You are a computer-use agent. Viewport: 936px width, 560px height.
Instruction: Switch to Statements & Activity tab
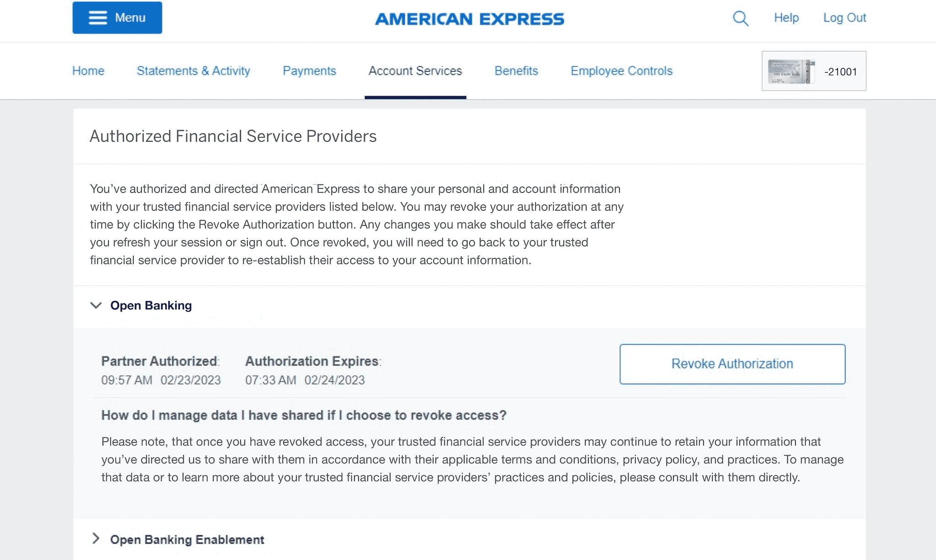tap(193, 71)
